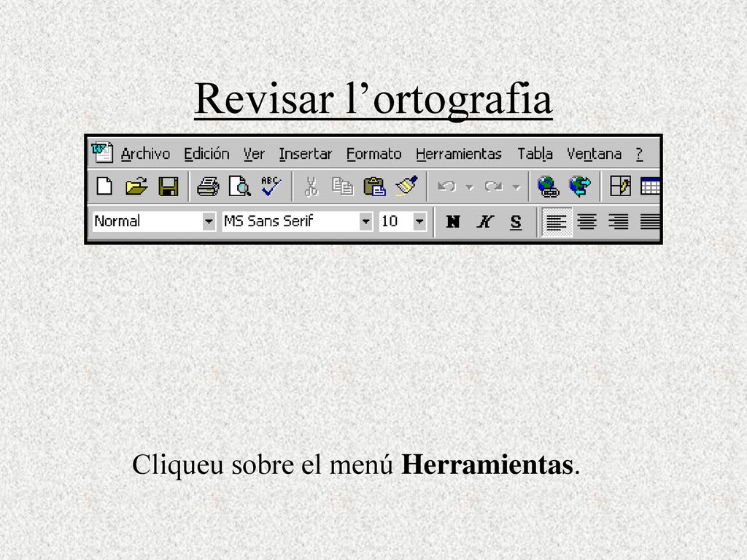Screen dimensions: 747x560
Task: Select align left
Action: [x=557, y=222]
